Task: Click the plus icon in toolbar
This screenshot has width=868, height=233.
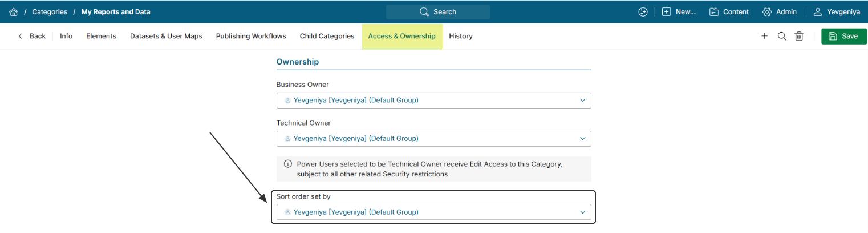Action: pyautogui.click(x=764, y=36)
